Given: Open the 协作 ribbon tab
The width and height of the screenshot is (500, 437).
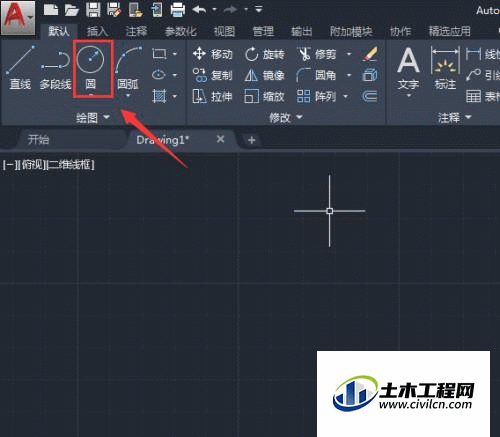Looking at the screenshot, I should click(x=400, y=31).
